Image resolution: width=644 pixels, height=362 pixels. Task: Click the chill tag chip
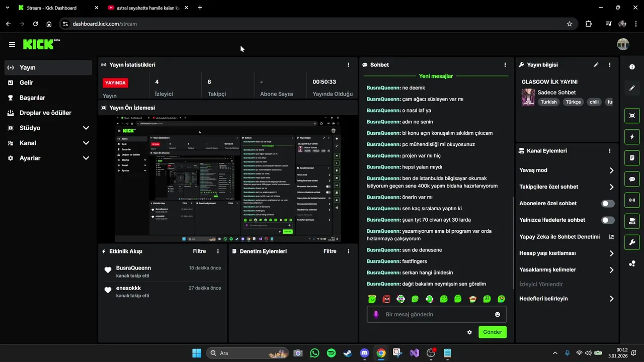click(594, 102)
